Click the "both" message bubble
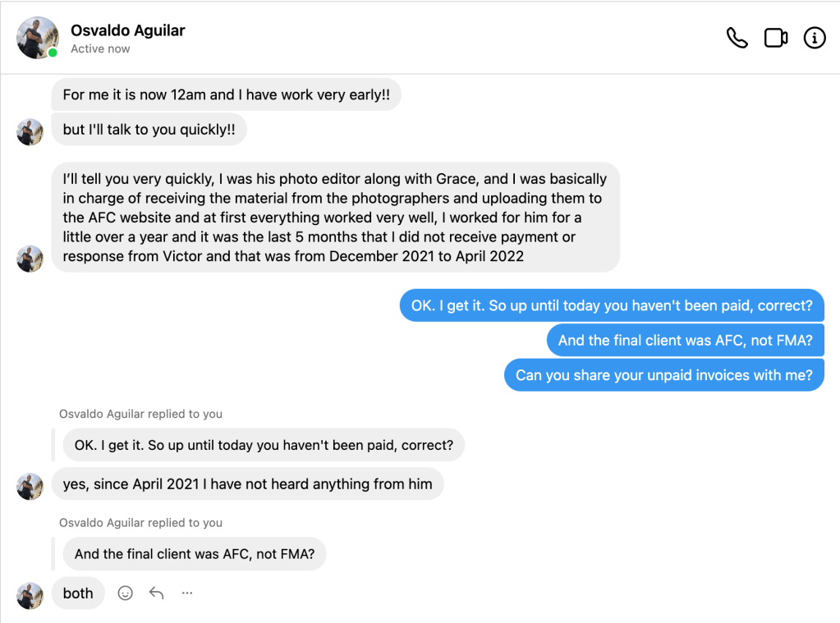Screen dimensions: 840x623 click(x=78, y=593)
